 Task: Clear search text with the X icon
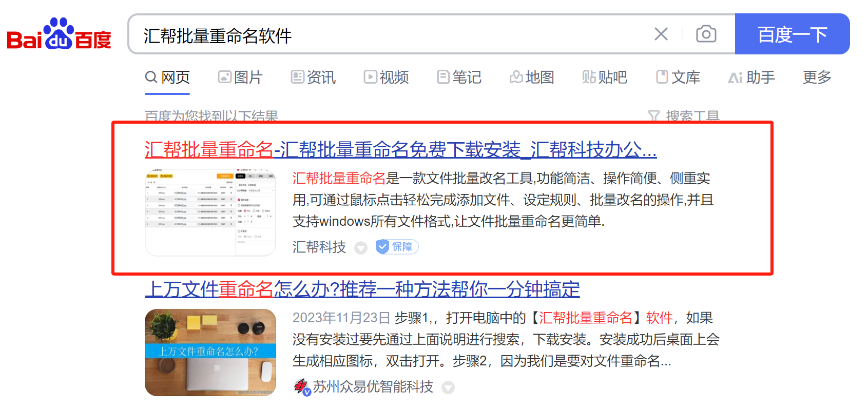tap(661, 34)
